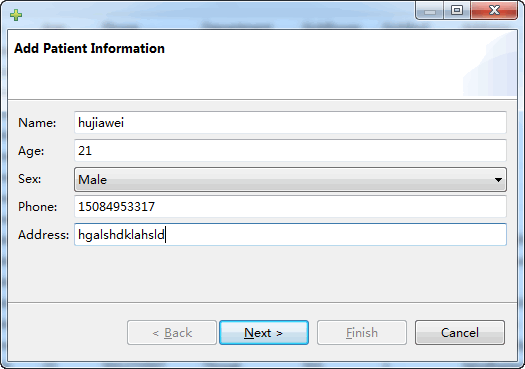Click the disabled Back button

172,333
